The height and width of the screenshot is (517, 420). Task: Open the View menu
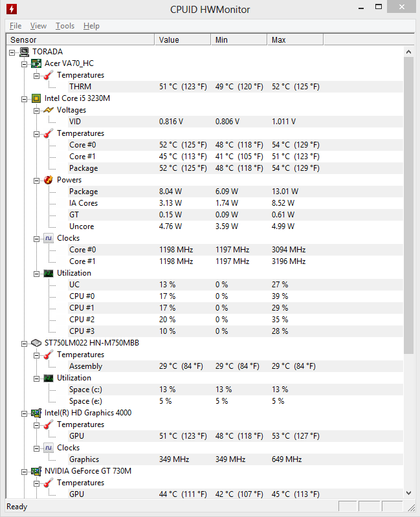pos(38,26)
